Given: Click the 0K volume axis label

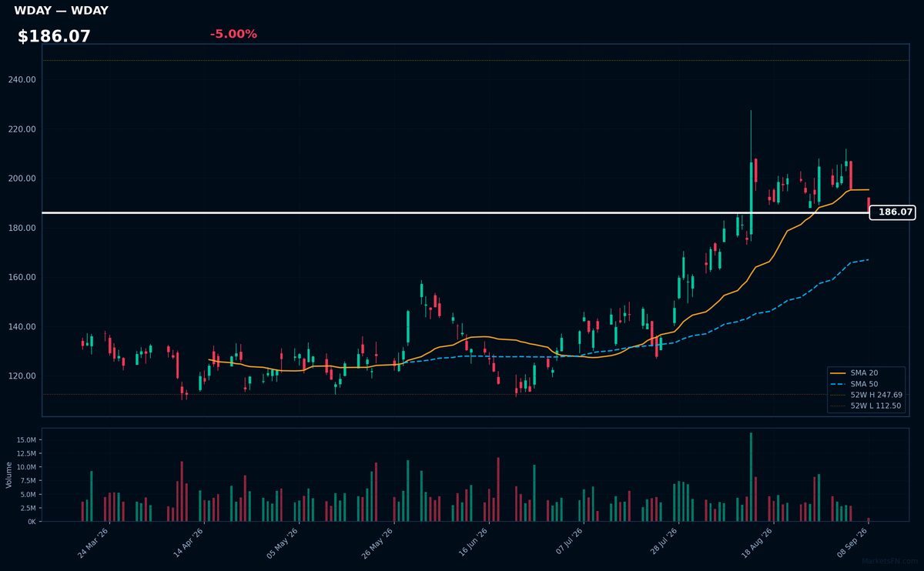Looking at the screenshot, I should [x=32, y=522].
